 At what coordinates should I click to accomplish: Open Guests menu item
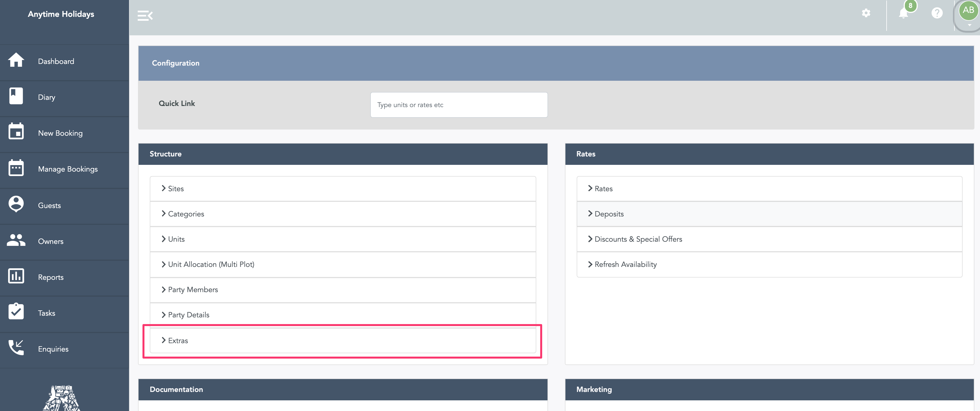click(x=49, y=205)
